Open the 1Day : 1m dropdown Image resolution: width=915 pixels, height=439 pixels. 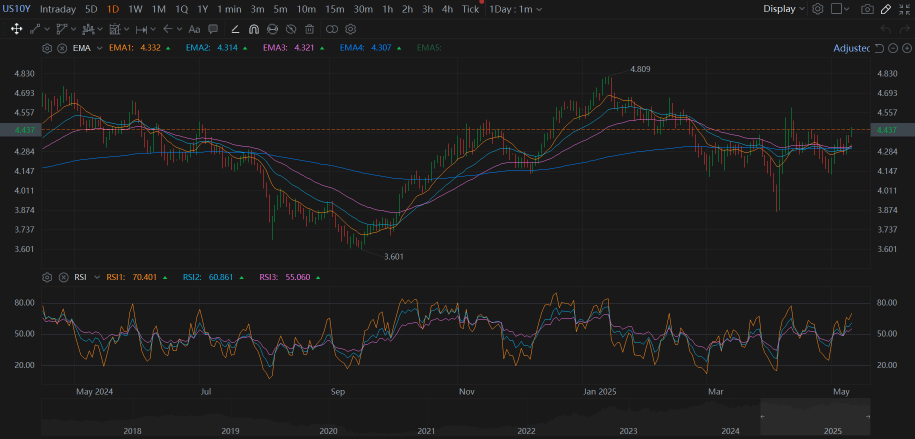tap(516, 9)
